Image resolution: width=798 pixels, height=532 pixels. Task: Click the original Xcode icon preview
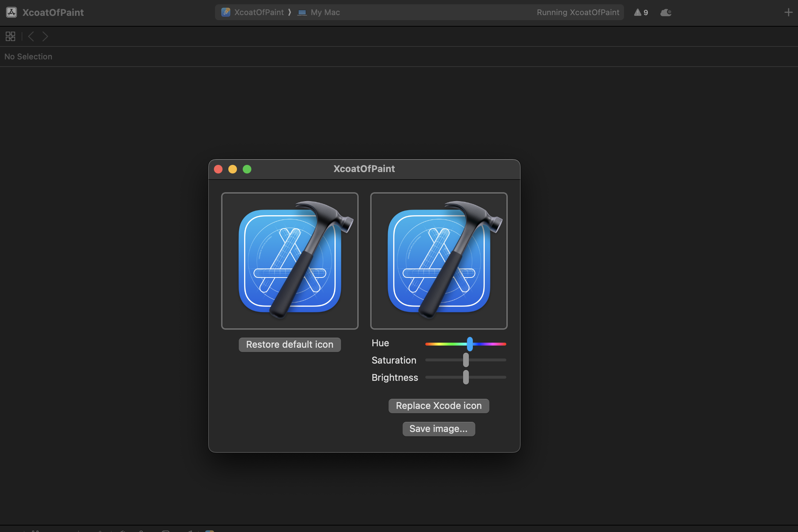(290, 261)
